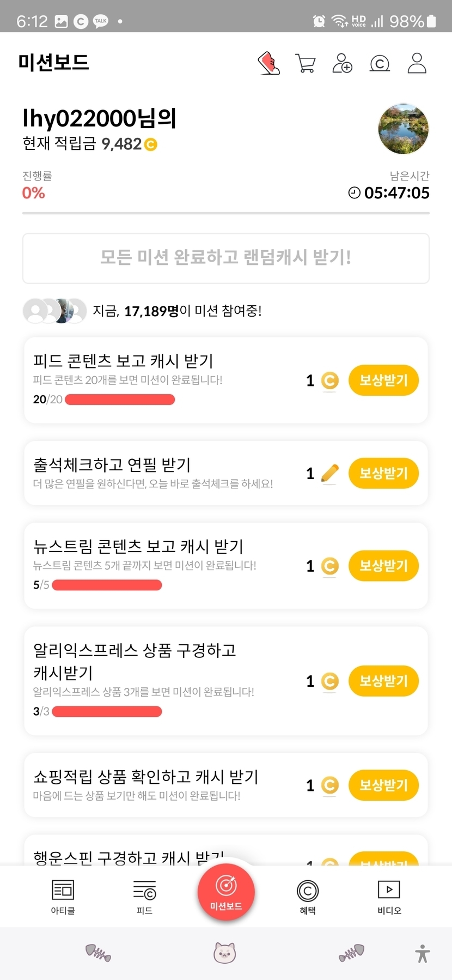Tap the red sneaker icon in header

[x=268, y=63]
